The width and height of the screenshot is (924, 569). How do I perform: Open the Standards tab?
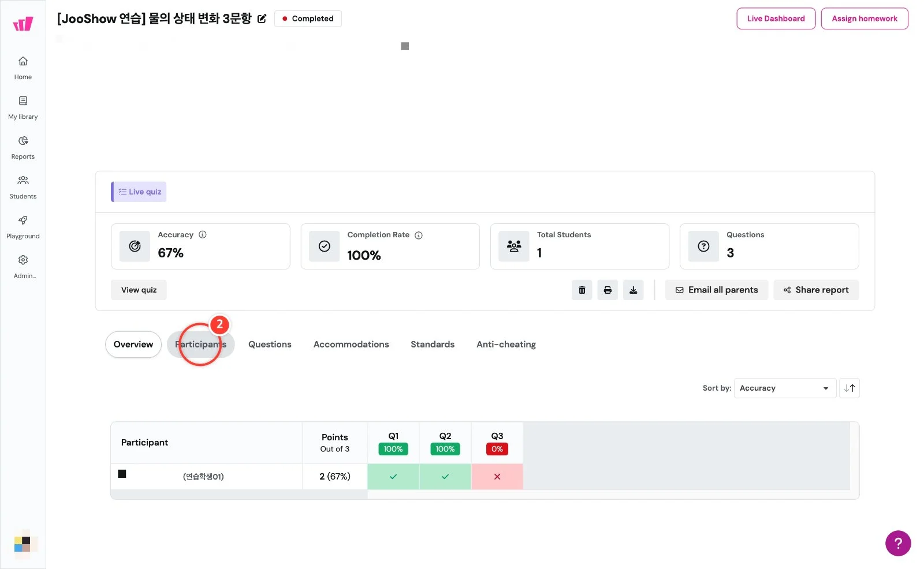click(433, 345)
